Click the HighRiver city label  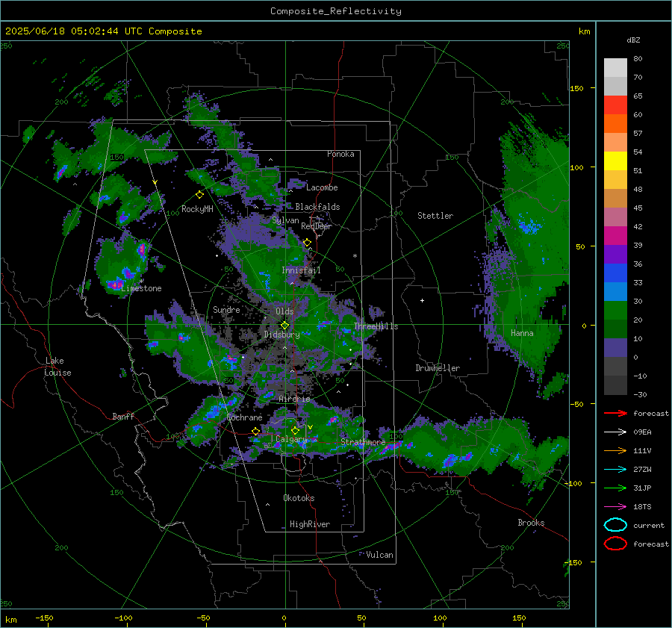tap(310, 524)
